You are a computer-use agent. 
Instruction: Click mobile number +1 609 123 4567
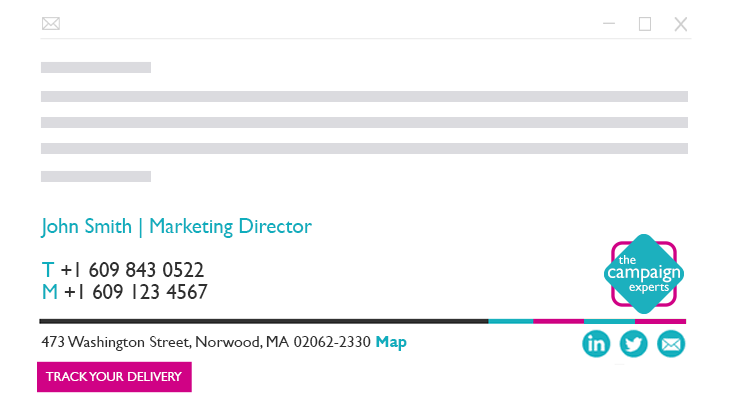(x=136, y=292)
